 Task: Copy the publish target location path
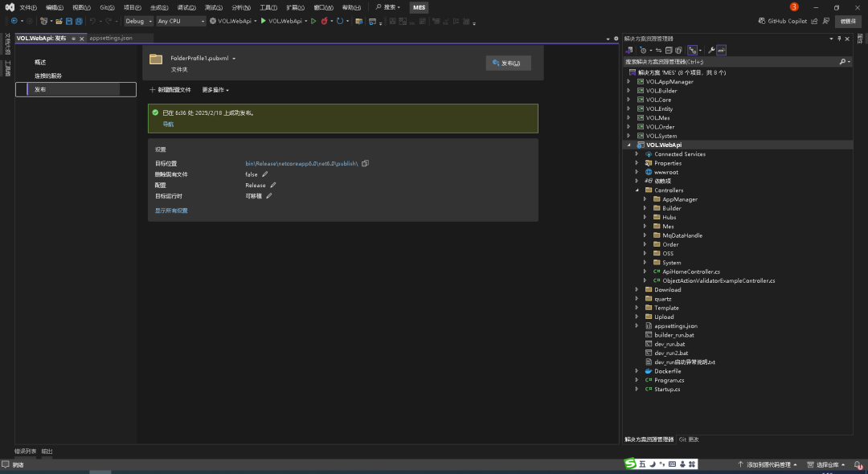(x=365, y=164)
